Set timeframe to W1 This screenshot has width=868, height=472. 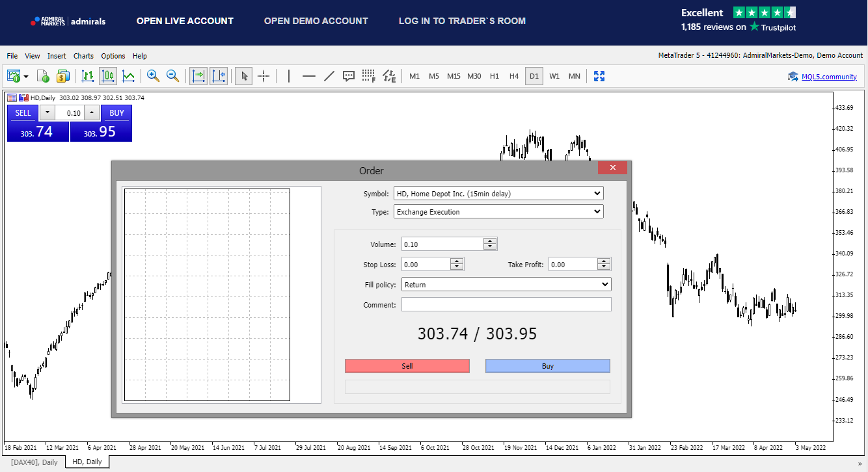tap(554, 76)
